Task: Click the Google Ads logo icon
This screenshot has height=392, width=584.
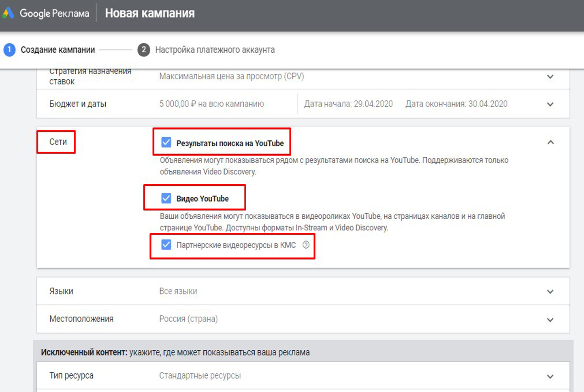Action: 8,13
